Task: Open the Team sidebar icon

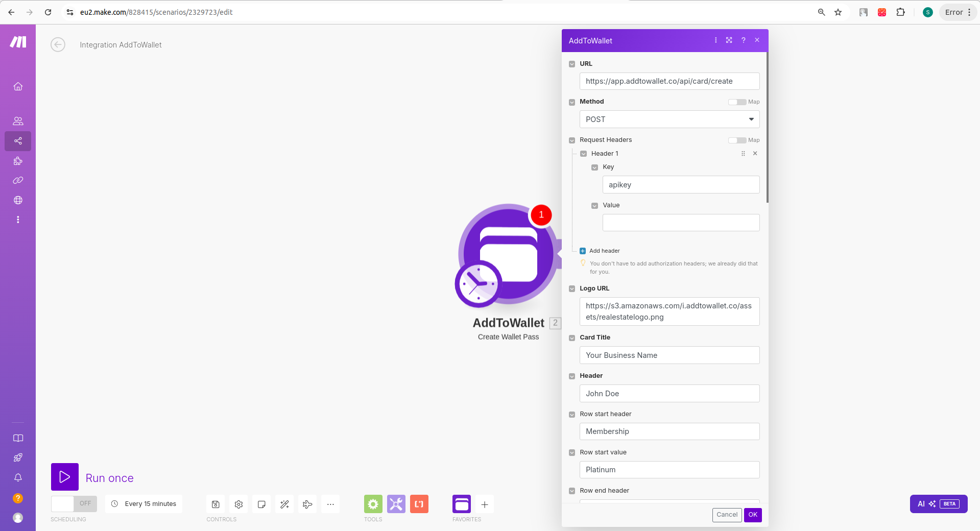Action: coord(18,121)
